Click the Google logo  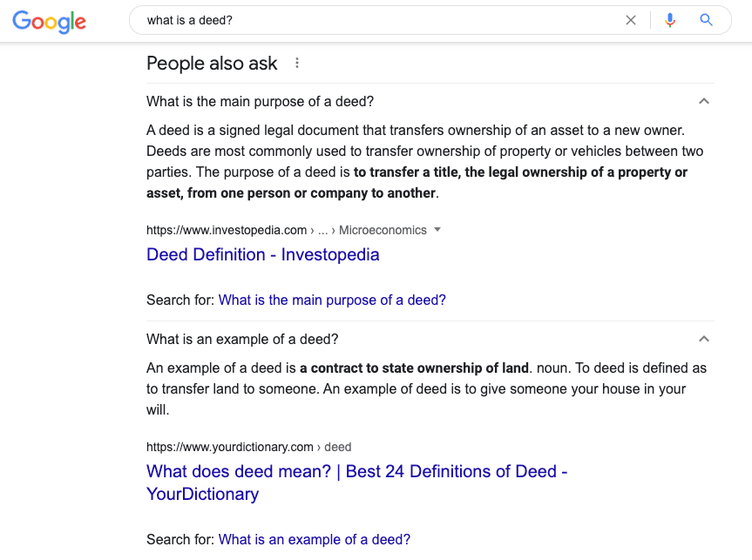pos(50,22)
